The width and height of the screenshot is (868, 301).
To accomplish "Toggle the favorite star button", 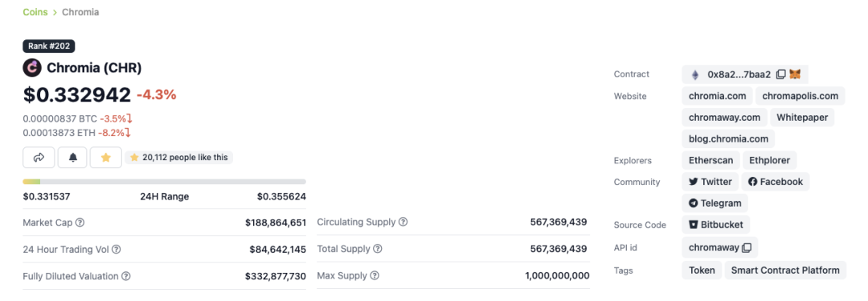I will point(106,158).
